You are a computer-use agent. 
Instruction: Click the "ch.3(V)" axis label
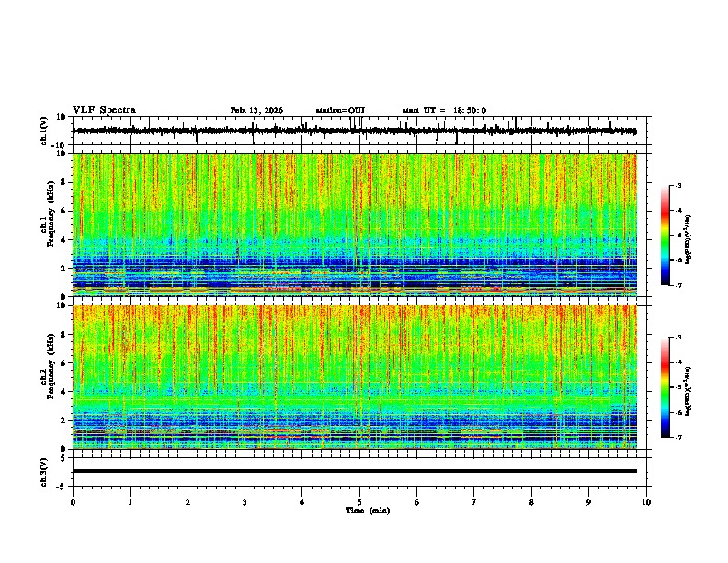tap(44, 472)
